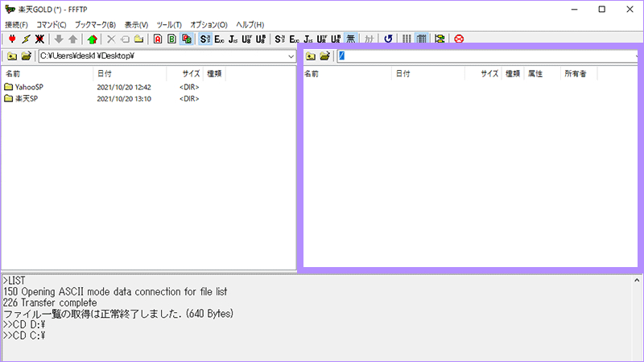The image size is (644, 362).
Task: Select the YahooSP folder
Action: click(28, 87)
